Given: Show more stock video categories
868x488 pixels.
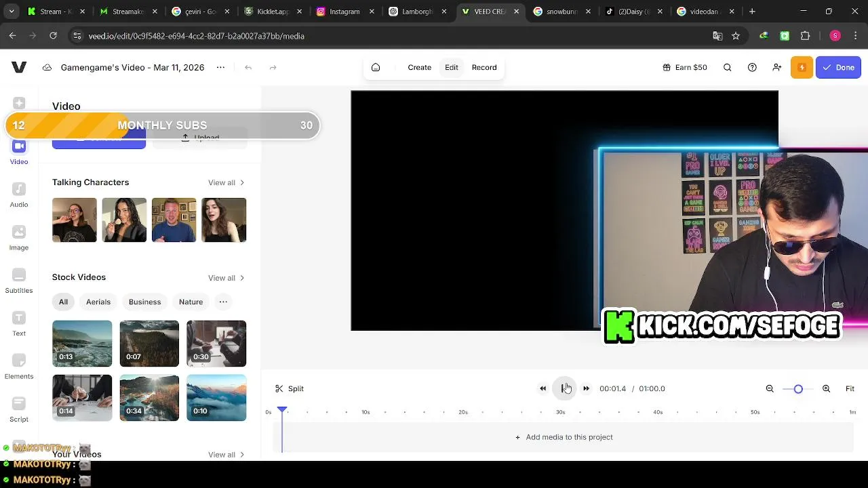Looking at the screenshot, I should (223, 302).
